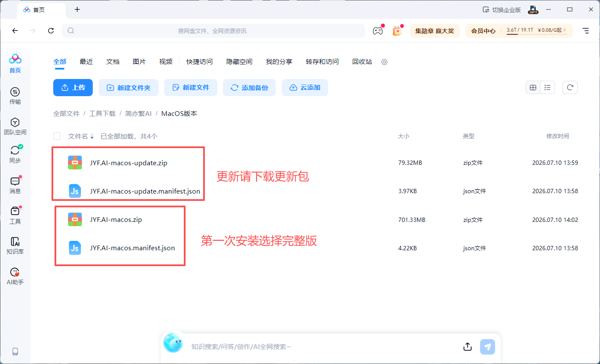
Task: Click the 集勋章 赢大奖 banner button
Action: (x=435, y=30)
